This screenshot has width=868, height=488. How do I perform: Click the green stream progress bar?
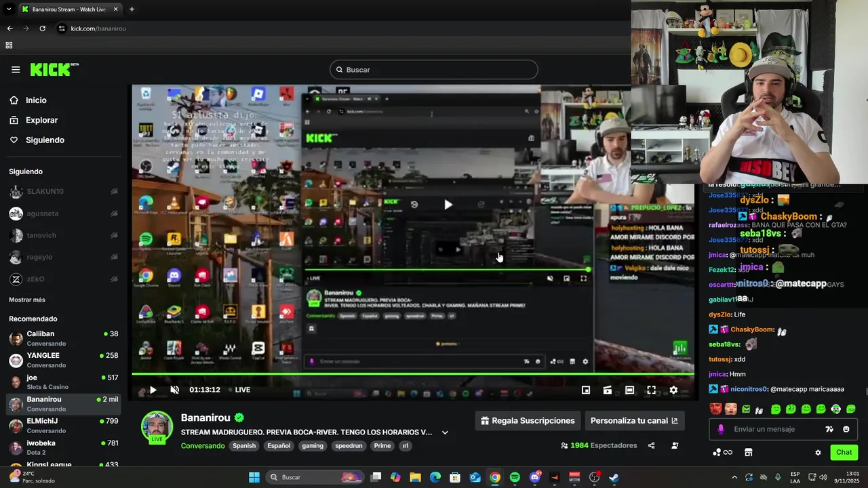(412, 373)
